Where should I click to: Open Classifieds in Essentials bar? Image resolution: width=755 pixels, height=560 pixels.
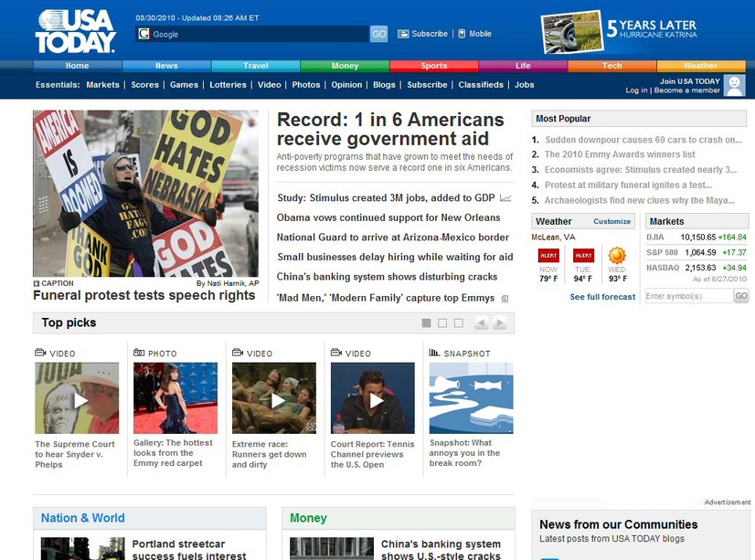(x=481, y=85)
